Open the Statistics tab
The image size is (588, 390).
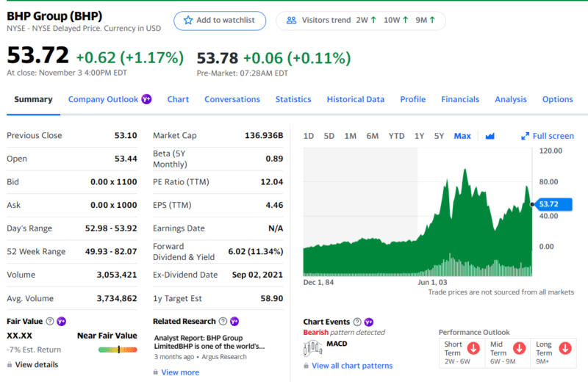click(x=293, y=99)
